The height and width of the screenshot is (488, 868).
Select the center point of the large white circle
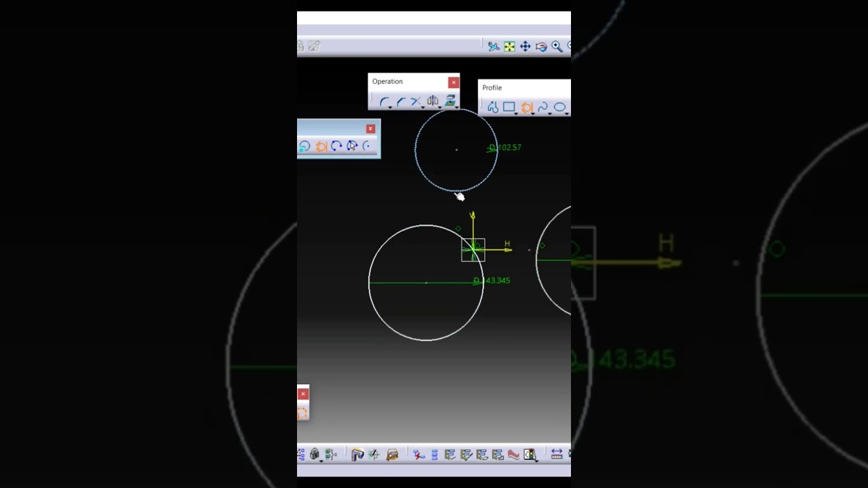coord(426,283)
